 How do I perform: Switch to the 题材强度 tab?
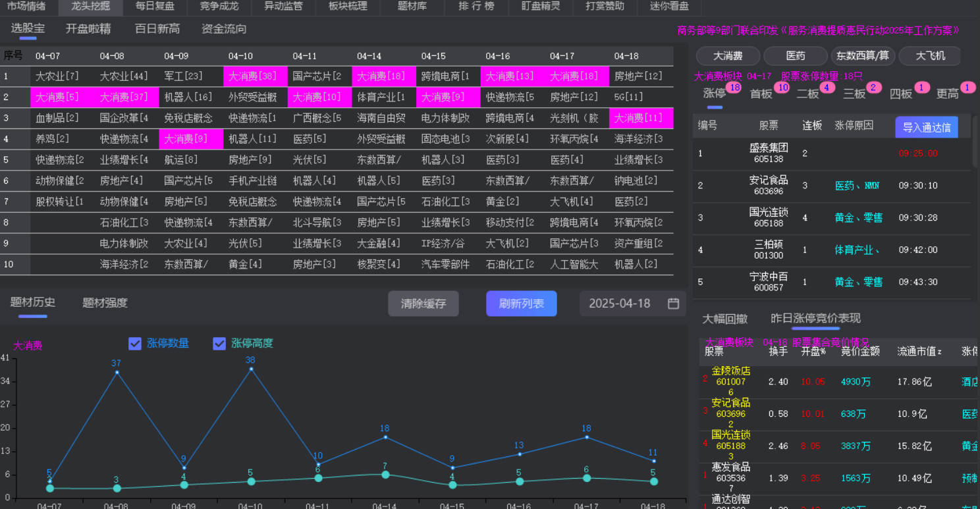click(x=105, y=303)
